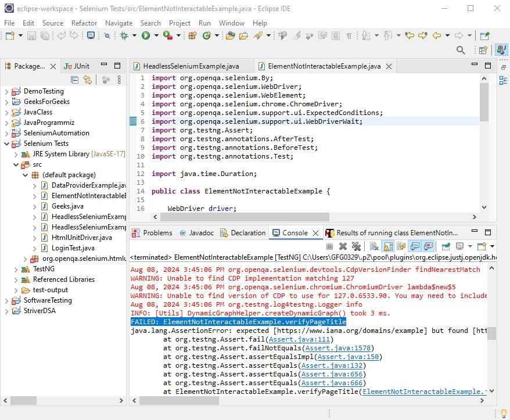510x420 pixels.
Task: Clear the console output
Action: [x=374, y=246]
